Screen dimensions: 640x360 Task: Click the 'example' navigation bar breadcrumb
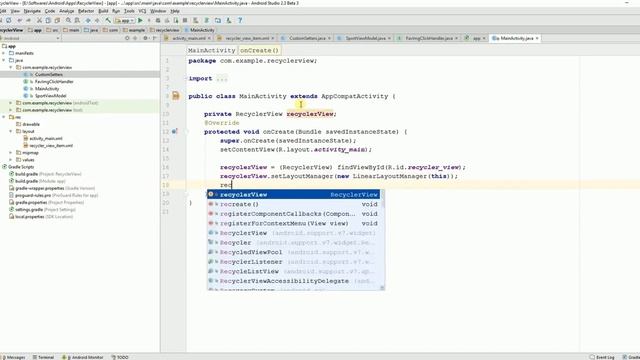pyautogui.click(x=134, y=30)
